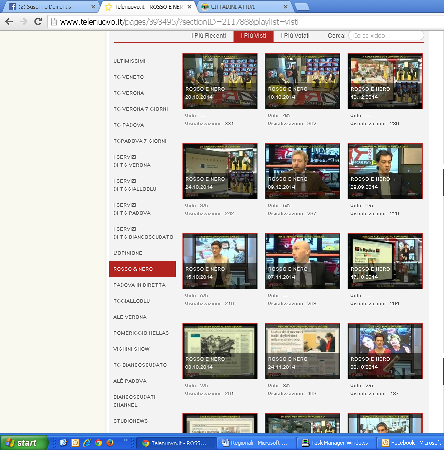Switch to the Telenuovo Chrome taskbar button
This screenshot has width=444, height=450.
click(x=176, y=443)
